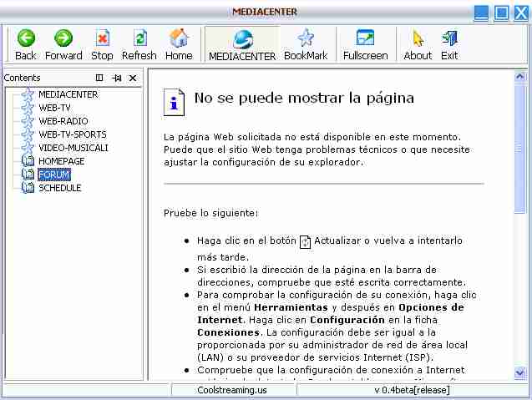The width and height of the screenshot is (532, 400).
Task: Click the Back navigation arrow icon
Action: coord(25,38)
